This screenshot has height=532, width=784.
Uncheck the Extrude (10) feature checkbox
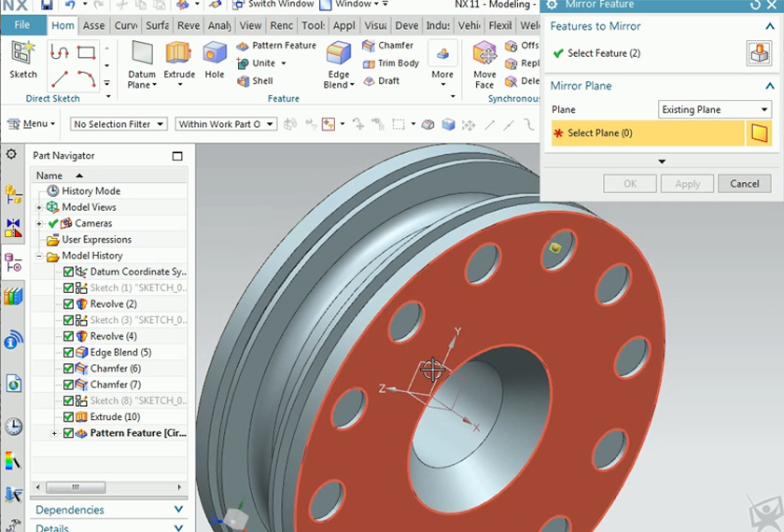pos(69,417)
